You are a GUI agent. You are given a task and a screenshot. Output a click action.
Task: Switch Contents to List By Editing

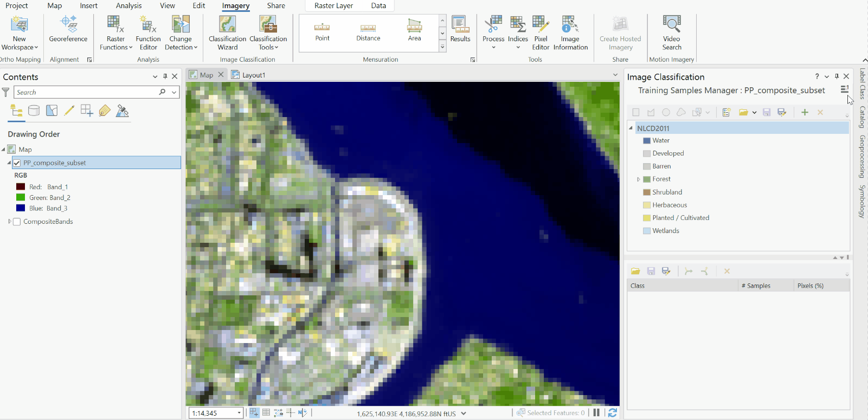pos(69,111)
